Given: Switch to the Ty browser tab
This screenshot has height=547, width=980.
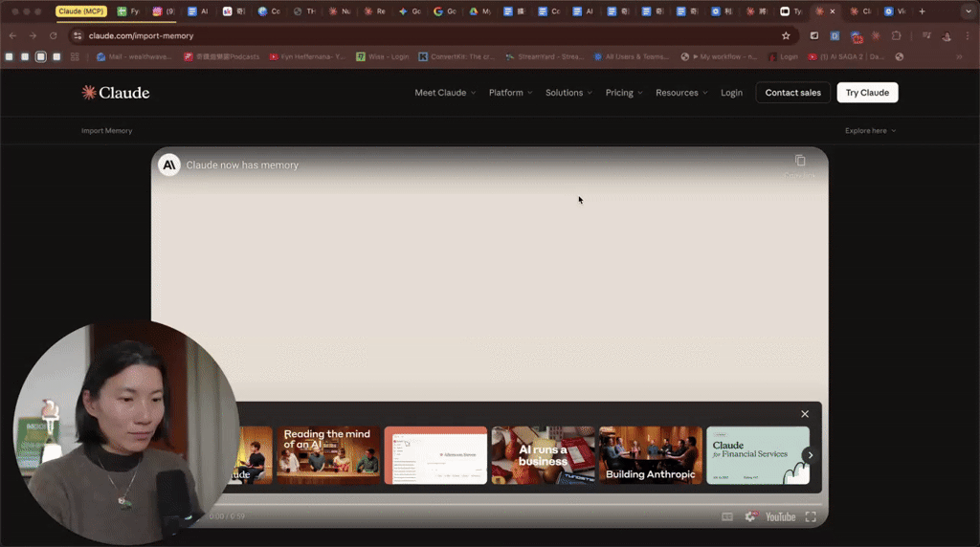Looking at the screenshot, I should [791, 11].
